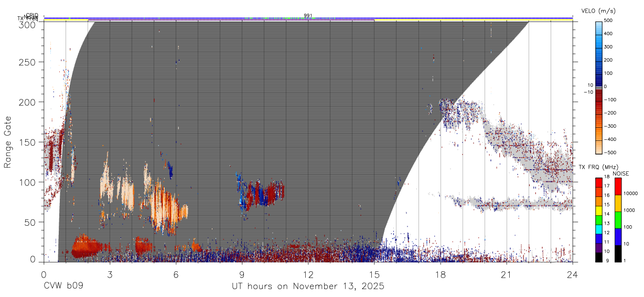Click the red NOISE swatch above 10000
Viewport: 644px width, 297px height.
click(618, 186)
